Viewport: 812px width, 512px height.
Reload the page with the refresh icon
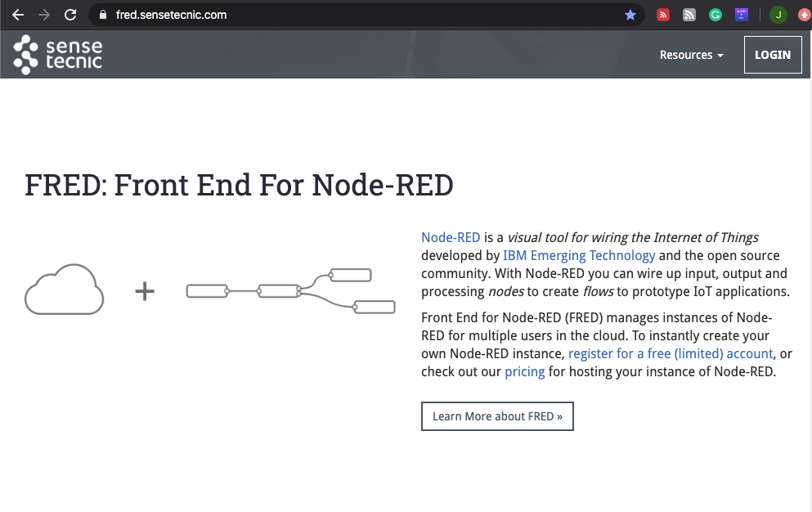(70, 15)
